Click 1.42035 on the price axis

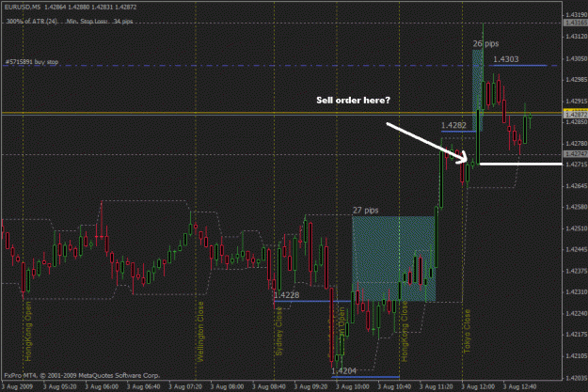pyautogui.click(x=577, y=378)
